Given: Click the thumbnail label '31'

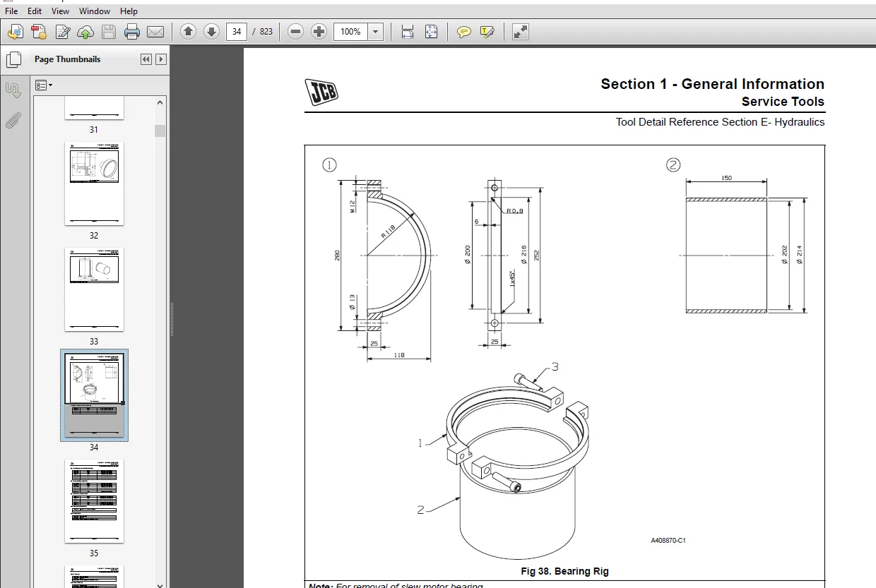Looking at the screenshot, I should click(x=94, y=130).
